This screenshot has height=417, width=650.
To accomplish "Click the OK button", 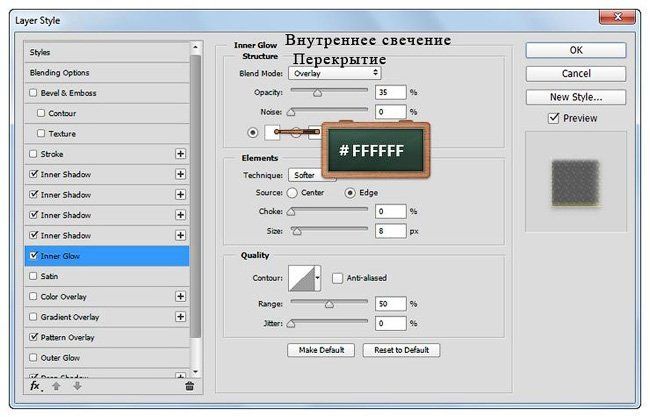I will pyautogui.click(x=576, y=50).
